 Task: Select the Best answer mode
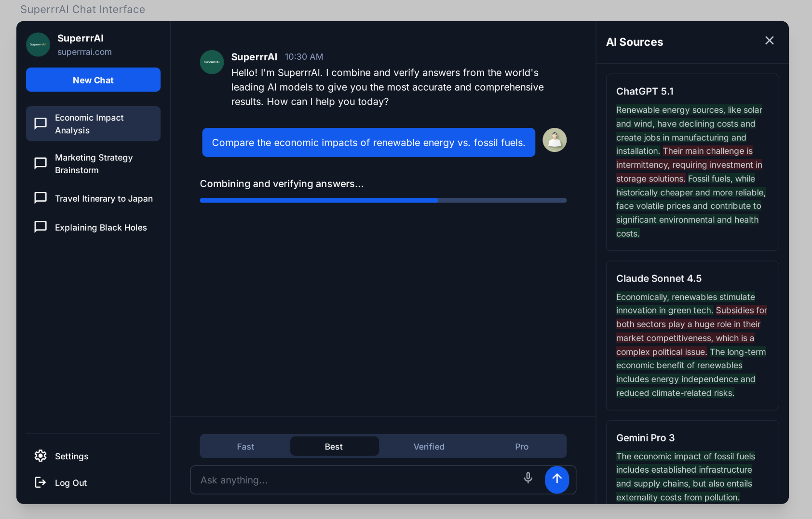pyautogui.click(x=334, y=446)
